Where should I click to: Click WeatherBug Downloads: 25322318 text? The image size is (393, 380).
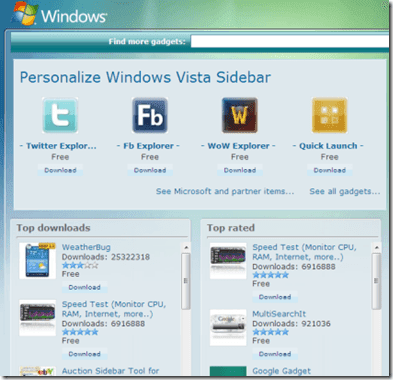(x=106, y=257)
